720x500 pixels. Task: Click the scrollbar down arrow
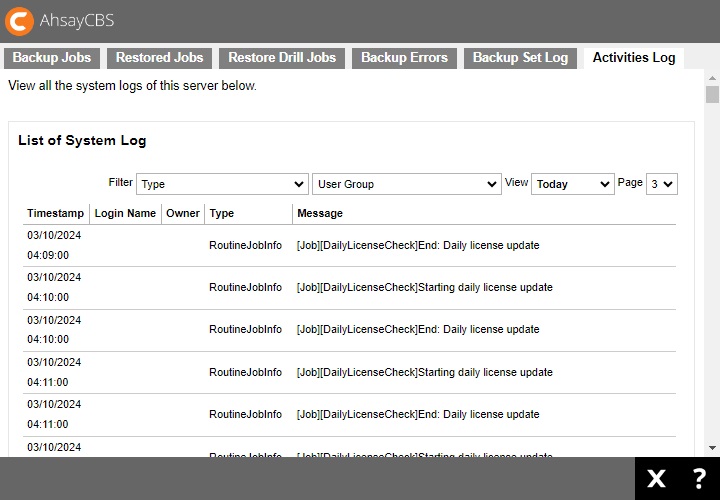pos(712,448)
